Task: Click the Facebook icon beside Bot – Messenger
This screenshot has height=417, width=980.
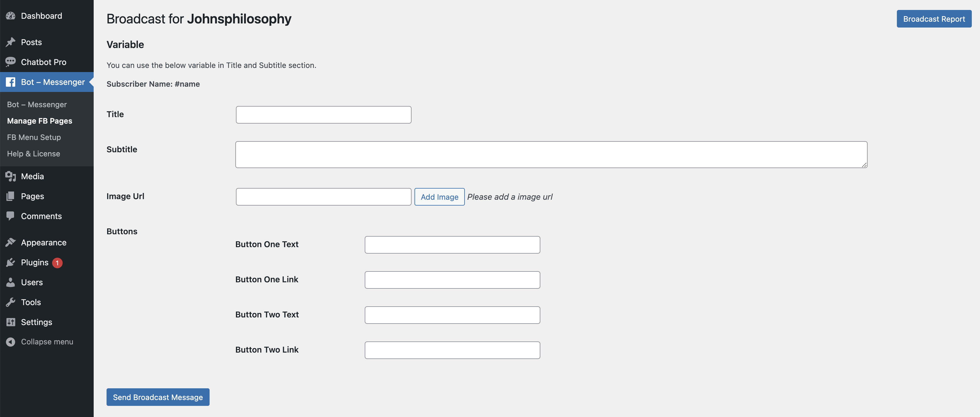Action: [x=11, y=82]
